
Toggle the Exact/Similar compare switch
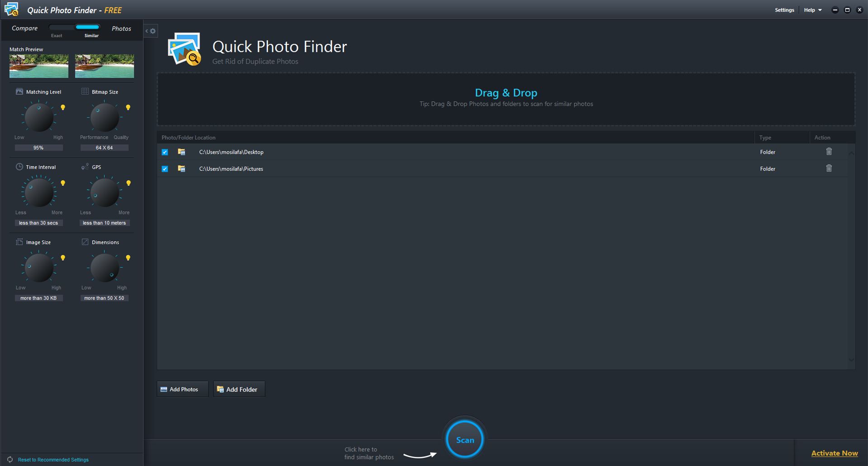(x=74, y=27)
